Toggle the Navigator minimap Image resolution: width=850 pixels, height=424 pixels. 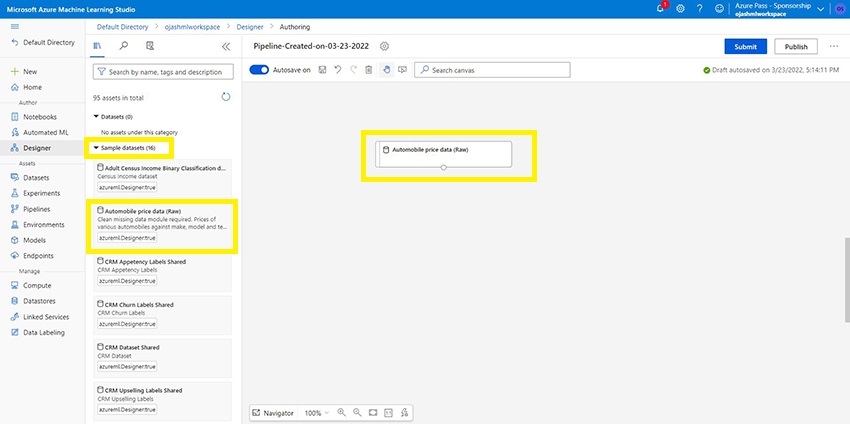pyautogui.click(x=273, y=413)
